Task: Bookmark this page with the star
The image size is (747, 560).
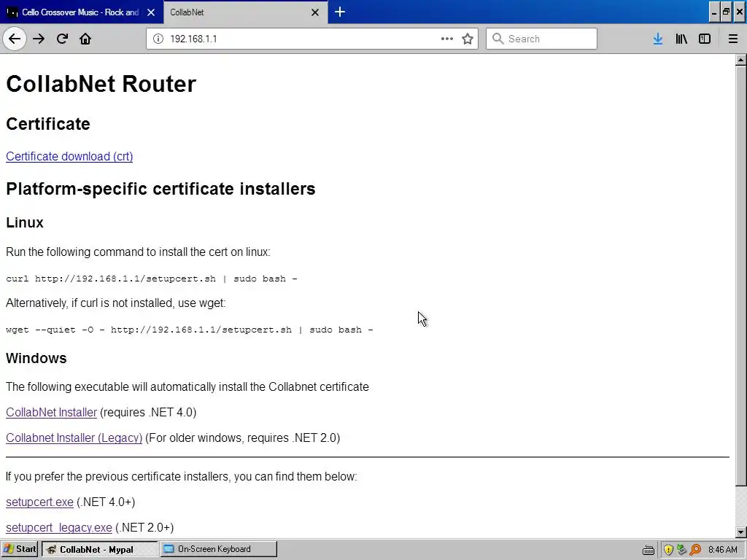Action: click(468, 39)
